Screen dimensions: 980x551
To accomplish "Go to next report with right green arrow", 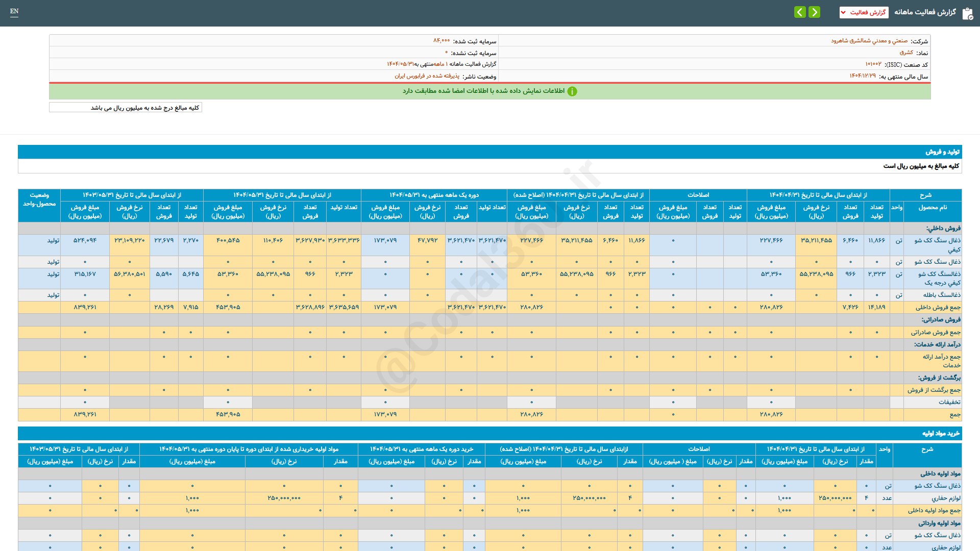I will point(814,12).
